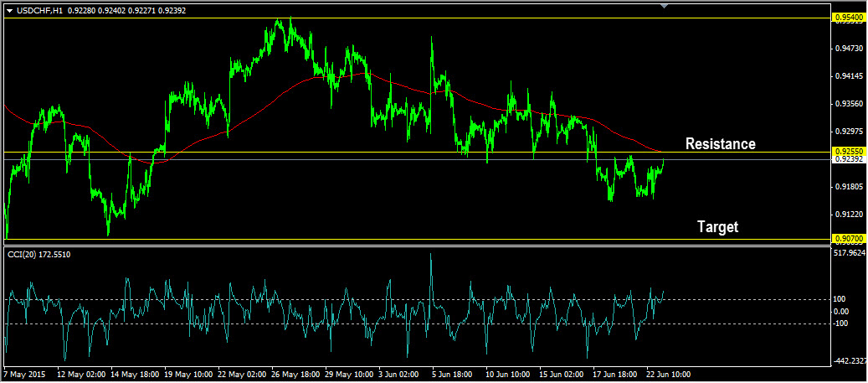Click the 0.92392 current price label
The width and height of the screenshot is (868, 383).
coord(848,159)
